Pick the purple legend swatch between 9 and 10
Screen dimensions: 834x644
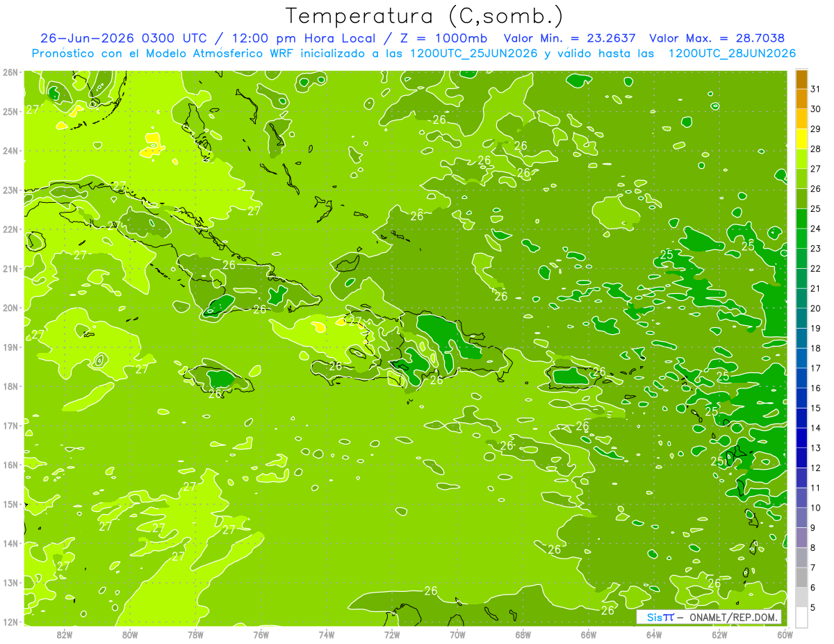click(801, 518)
